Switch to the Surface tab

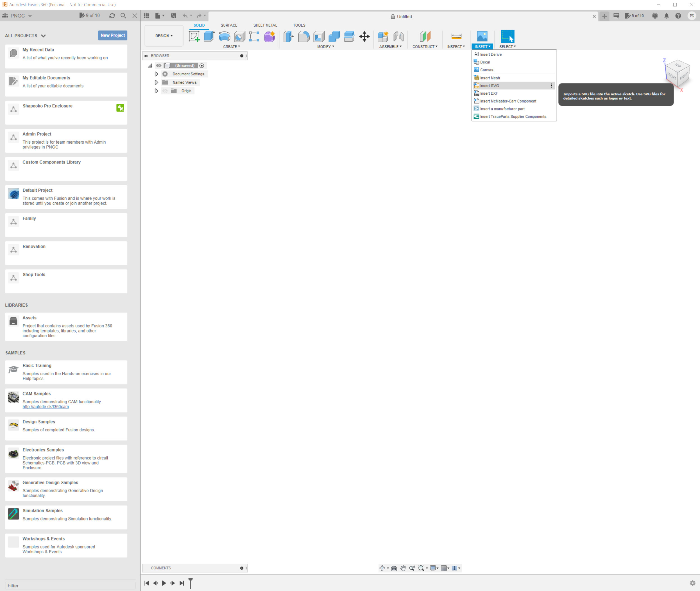tap(229, 25)
